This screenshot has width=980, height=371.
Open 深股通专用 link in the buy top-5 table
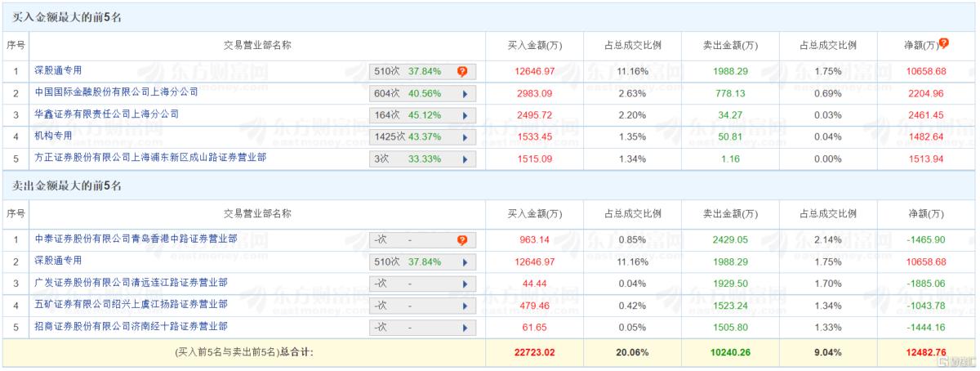tap(58, 71)
